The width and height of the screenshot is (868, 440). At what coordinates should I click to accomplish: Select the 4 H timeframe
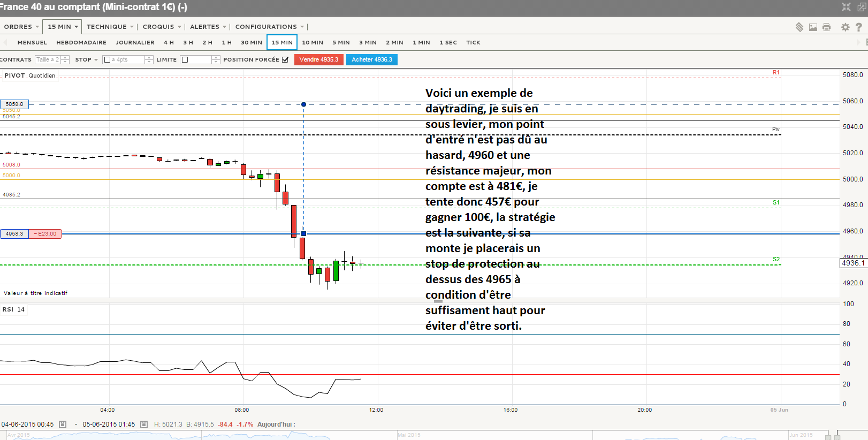tap(169, 42)
